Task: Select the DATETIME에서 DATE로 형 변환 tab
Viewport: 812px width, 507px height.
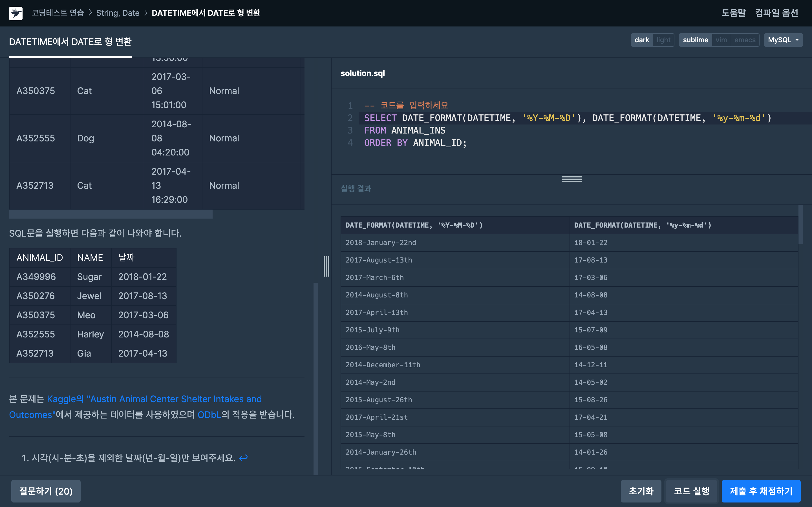Action: [70, 42]
